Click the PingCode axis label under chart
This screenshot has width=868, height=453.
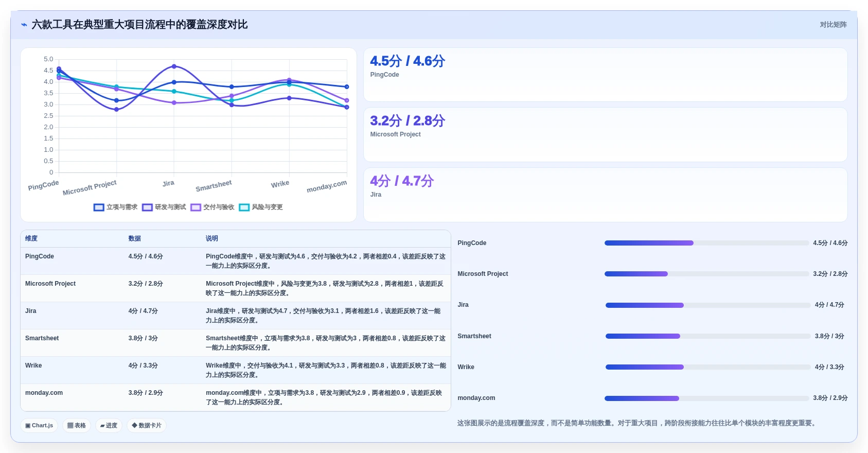coord(44,185)
